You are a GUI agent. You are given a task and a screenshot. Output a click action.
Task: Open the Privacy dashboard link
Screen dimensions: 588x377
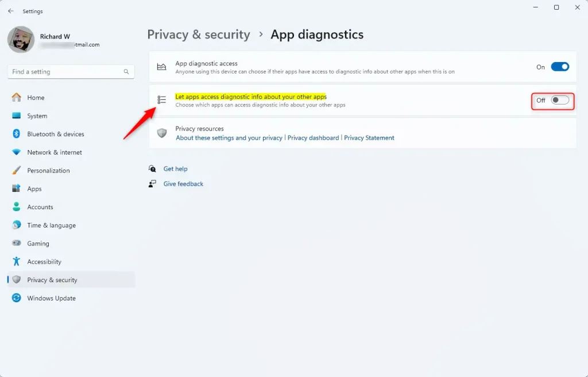(313, 138)
